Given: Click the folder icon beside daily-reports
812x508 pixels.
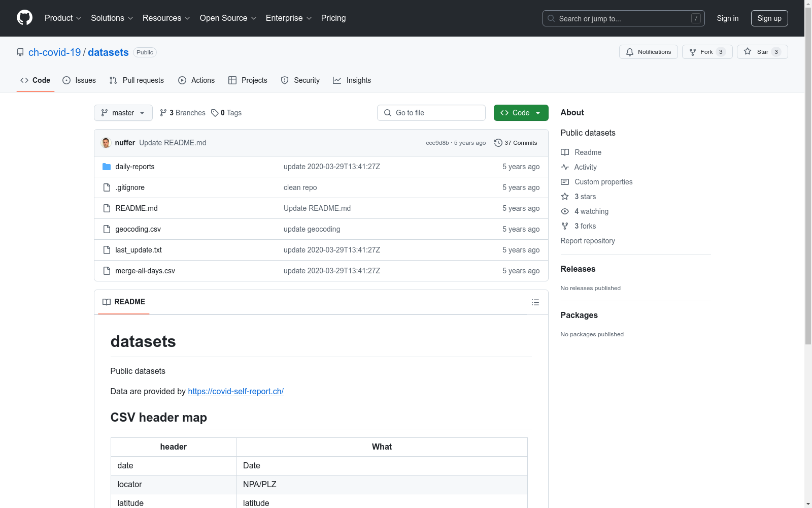Looking at the screenshot, I should pyautogui.click(x=107, y=167).
